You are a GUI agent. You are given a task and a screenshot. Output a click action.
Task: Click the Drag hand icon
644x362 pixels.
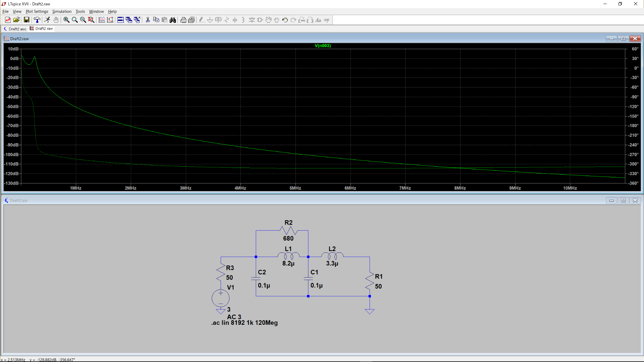[276, 20]
